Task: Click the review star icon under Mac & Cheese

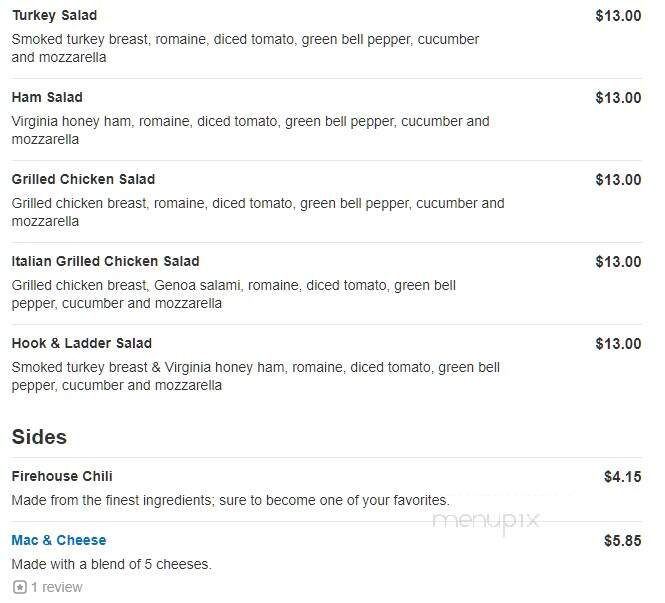Action: pos(20,587)
